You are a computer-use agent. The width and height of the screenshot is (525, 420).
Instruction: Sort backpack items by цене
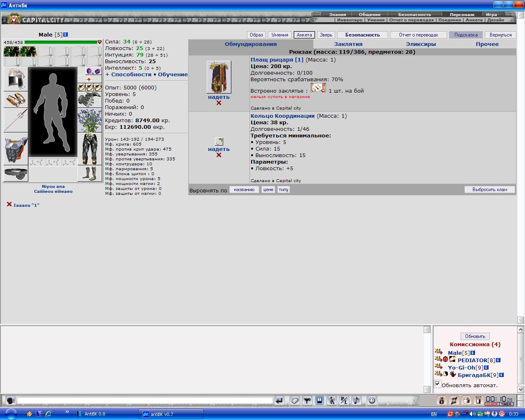point(268,189)
